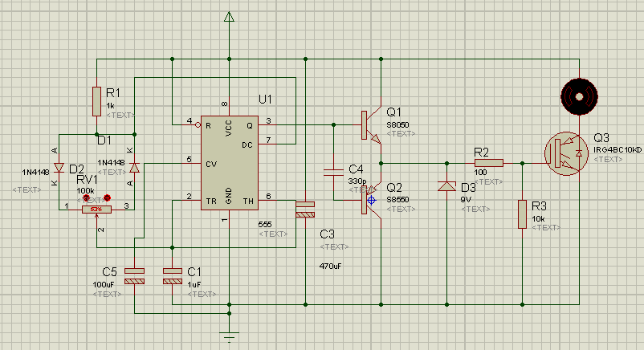The image size is (644, 350).
Task: Click the D1 1N4148 diode symbol
Action: [x=134, y=168]
